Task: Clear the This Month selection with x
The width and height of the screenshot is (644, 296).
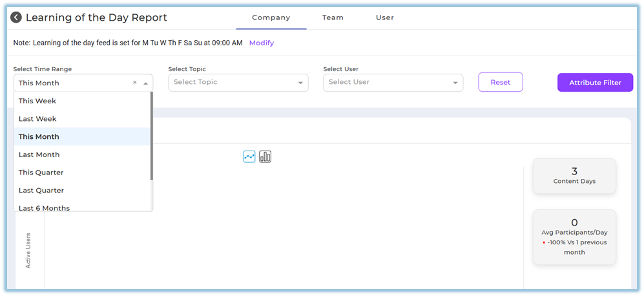Action: pyautogui.click(x=135, y=83)
